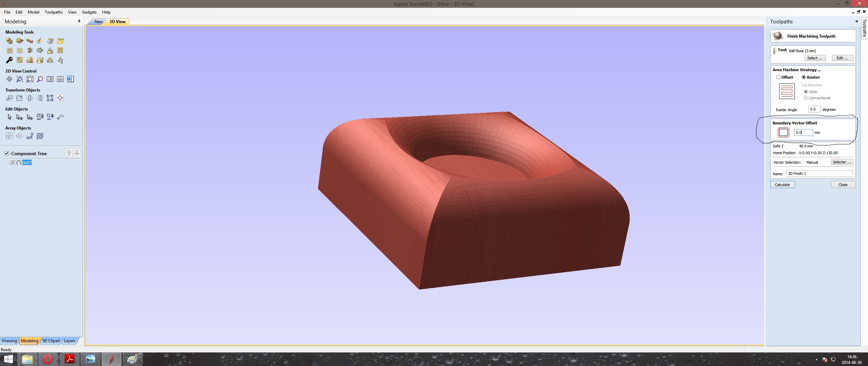Click the Close button in Toolpaths panel
The image size is (868, 366).
tap(843, 184)
